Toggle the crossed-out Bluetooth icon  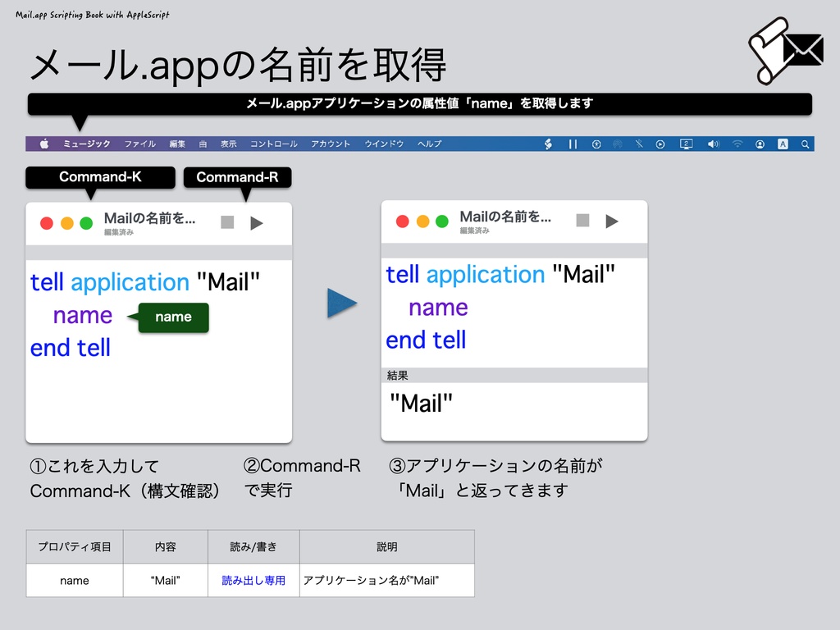pos(638,144)
